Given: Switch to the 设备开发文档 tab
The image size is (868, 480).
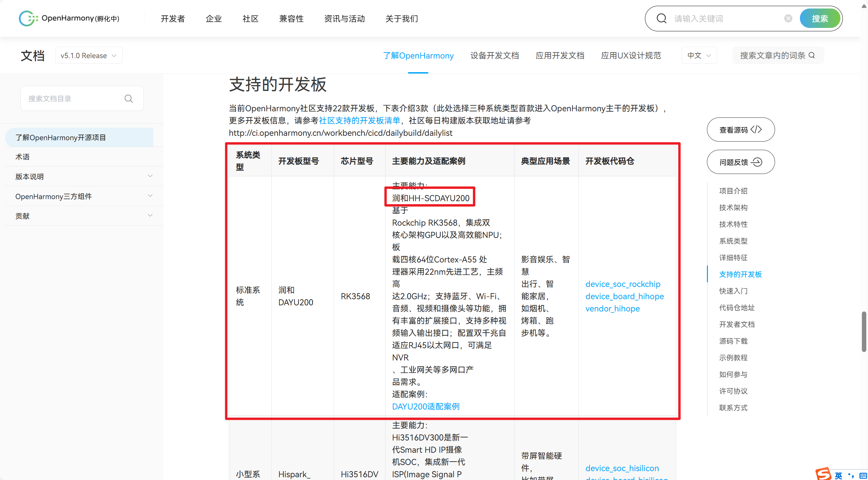Looking at the screenshot, I should [x=495, y=55].
